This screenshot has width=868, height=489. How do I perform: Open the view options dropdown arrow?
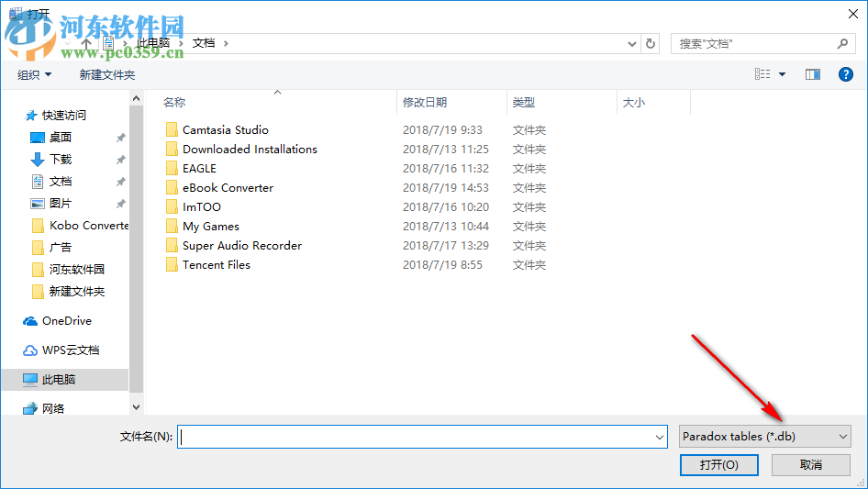coord(782,74)
